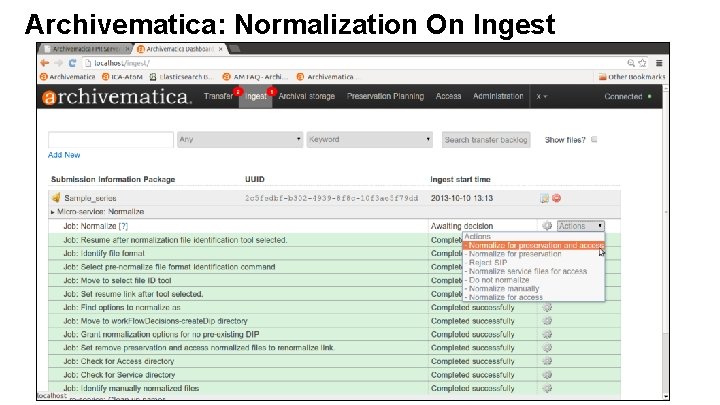The width and height of the screenshot is (720, 405).
Task: Tick the Show files? checkbox
Action: click(x=594, y=139)
